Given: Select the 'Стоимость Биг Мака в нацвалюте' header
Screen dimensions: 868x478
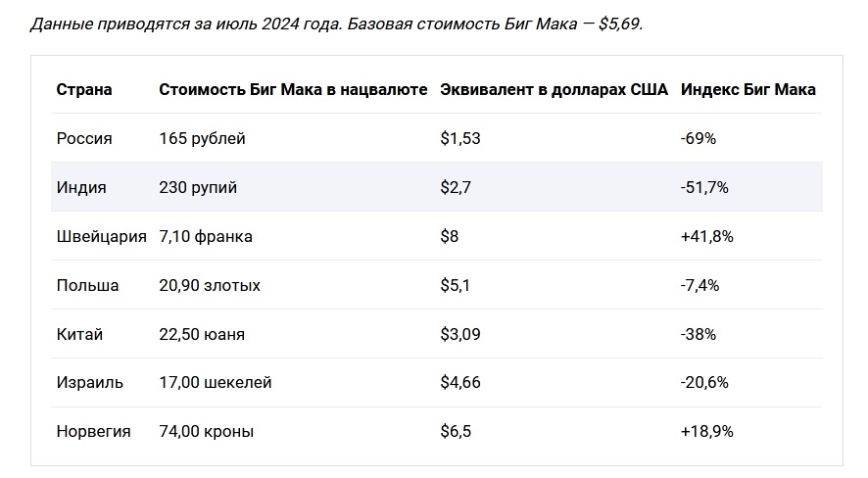Looking at the screenshot, I should [x=293, y=90].
